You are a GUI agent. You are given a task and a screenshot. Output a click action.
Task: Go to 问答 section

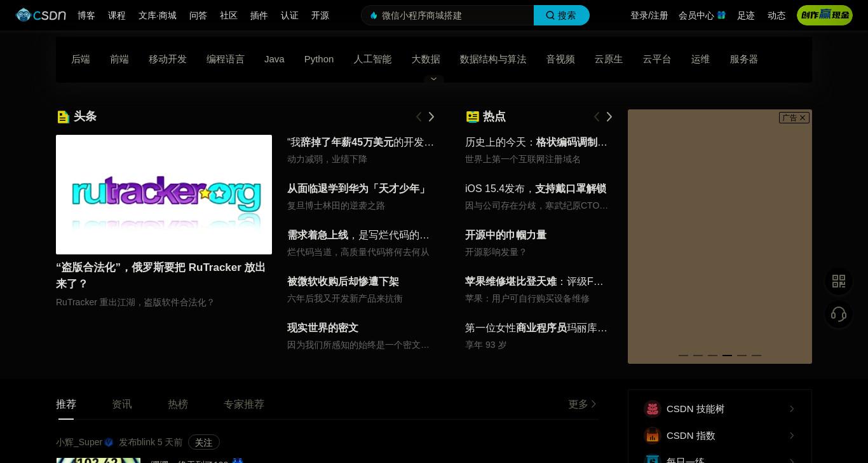coord(198,15)
